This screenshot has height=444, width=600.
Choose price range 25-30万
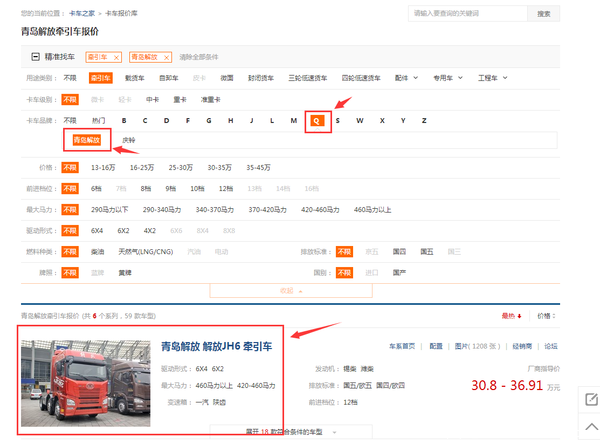pyautogui.click(x=181, y=167)
